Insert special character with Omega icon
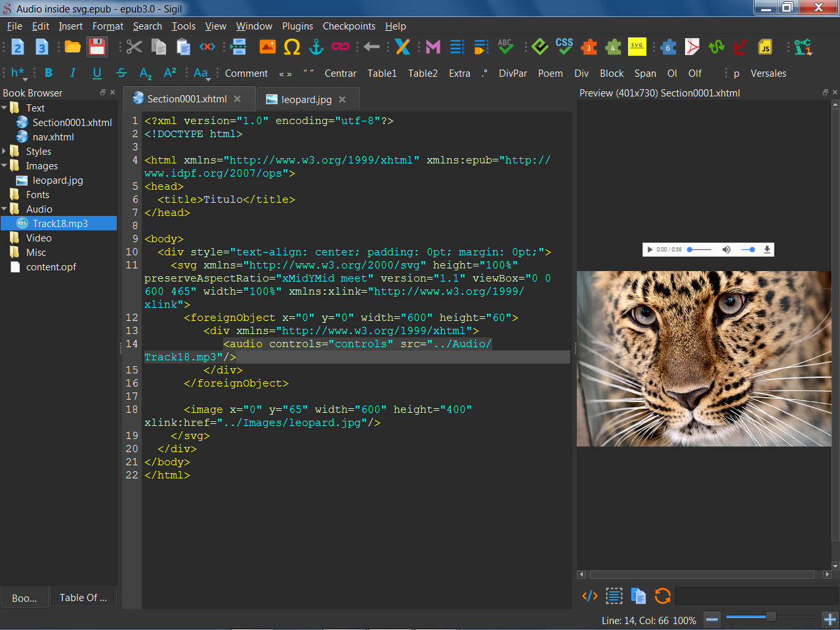 point(291,47)
